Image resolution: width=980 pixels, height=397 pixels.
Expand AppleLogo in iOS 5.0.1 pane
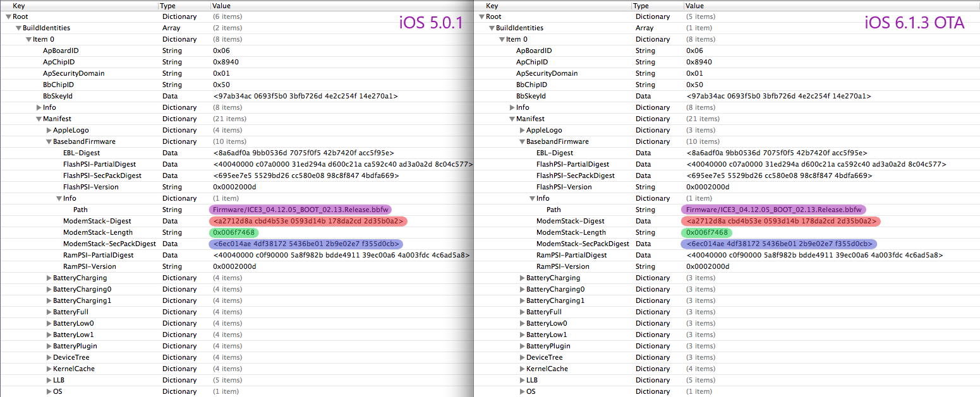49,130
